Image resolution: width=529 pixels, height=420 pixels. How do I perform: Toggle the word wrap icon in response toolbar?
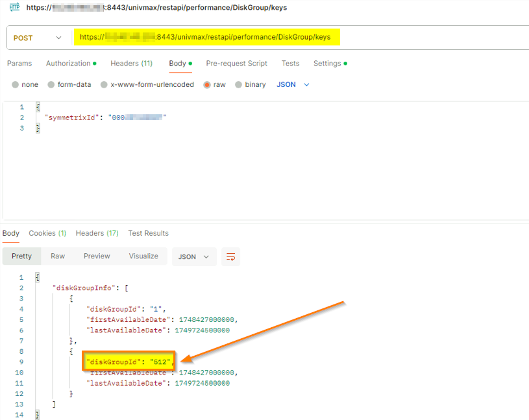230,256
